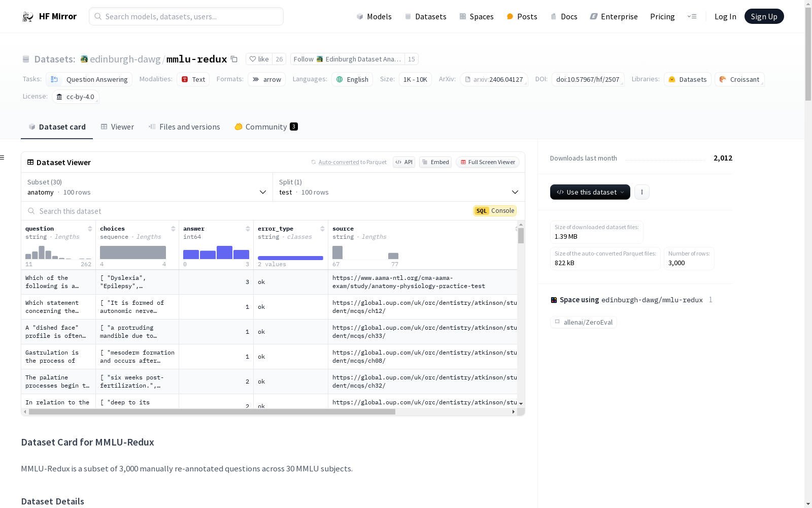
Task: Switch to the Dataset card tab
Action: click(57, 127)
